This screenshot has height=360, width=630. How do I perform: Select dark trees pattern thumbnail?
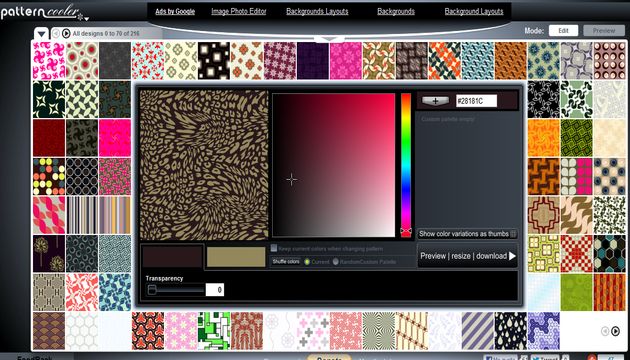tap(49, 254)
